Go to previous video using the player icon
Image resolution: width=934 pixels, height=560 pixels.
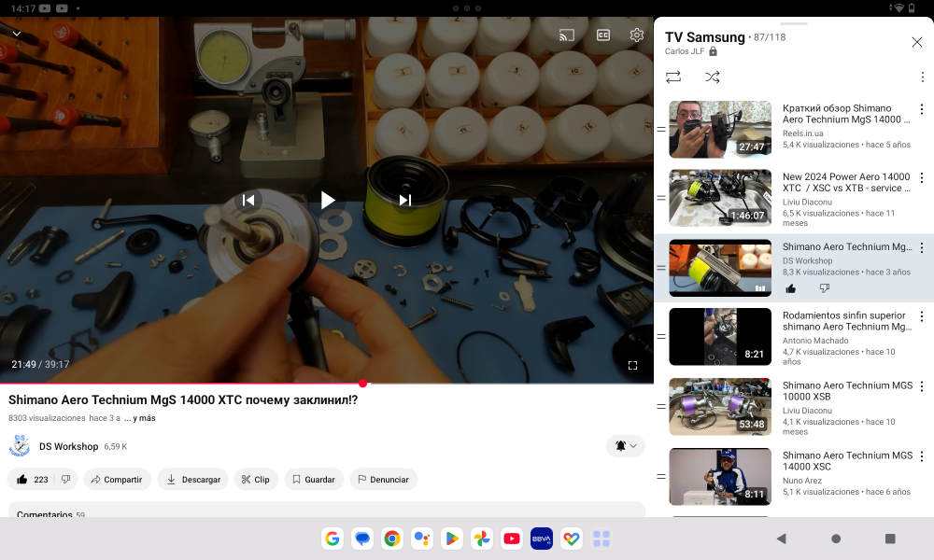[248, 200]
